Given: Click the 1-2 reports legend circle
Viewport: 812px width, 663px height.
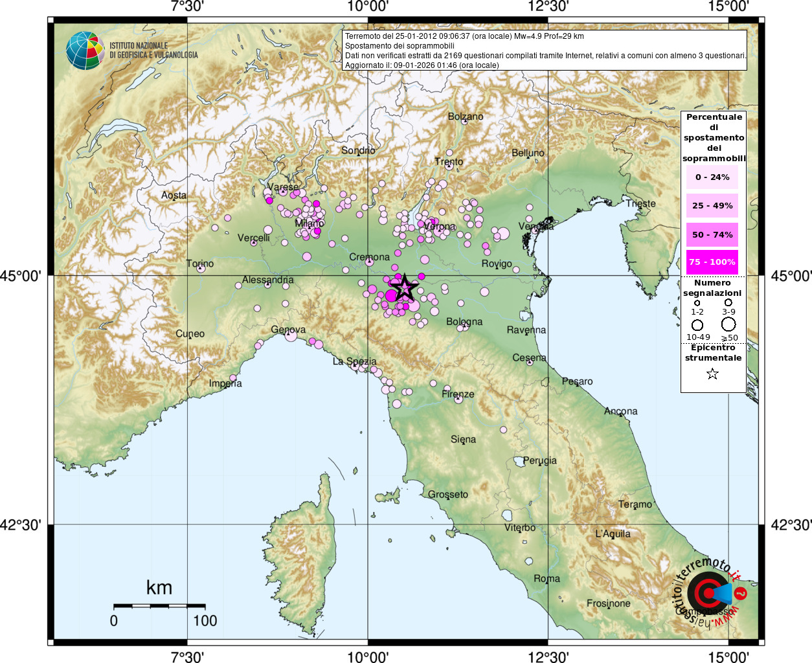Looking at the screenshot, I should [x=697, y=303].
